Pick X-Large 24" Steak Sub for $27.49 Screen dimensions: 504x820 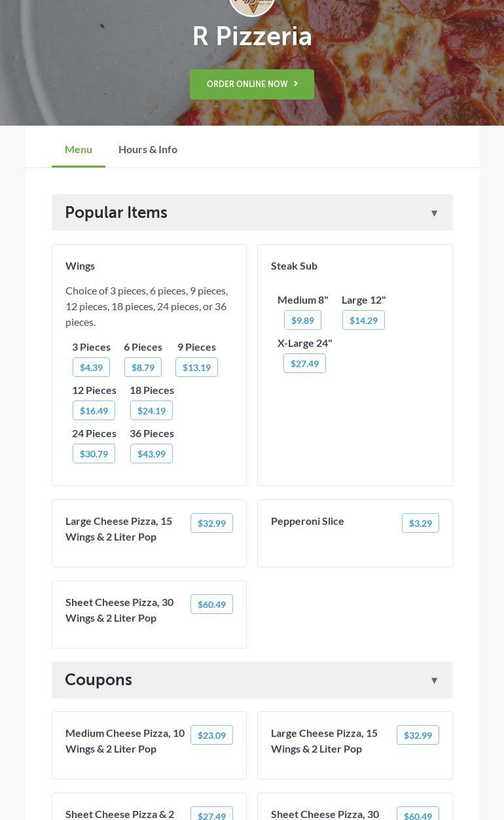pos(304,363)
